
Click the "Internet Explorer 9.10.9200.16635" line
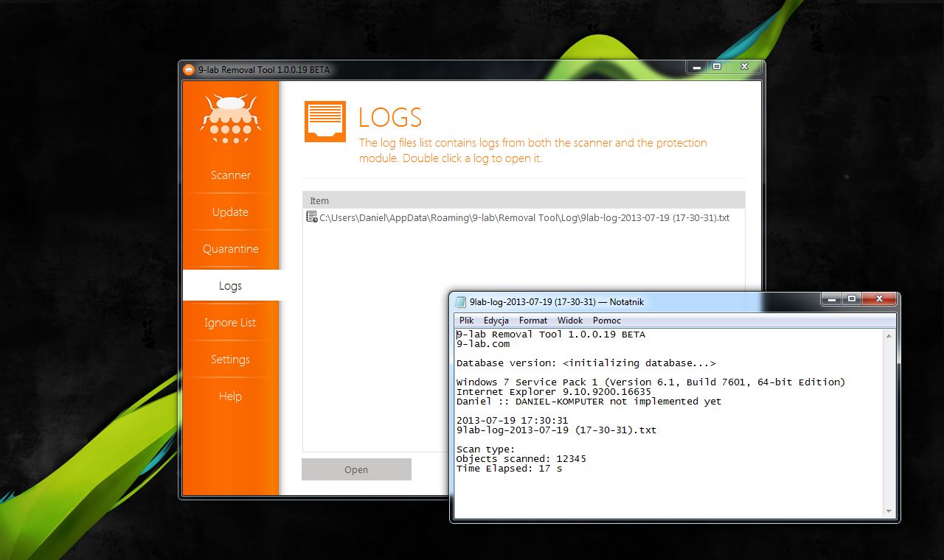click(x=554, y=391)
